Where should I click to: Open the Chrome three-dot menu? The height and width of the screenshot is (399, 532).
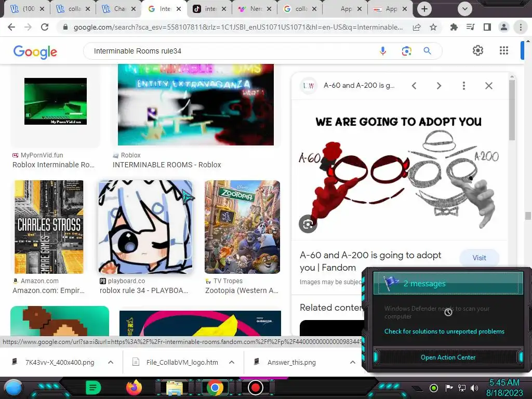[x=521, y=27]
